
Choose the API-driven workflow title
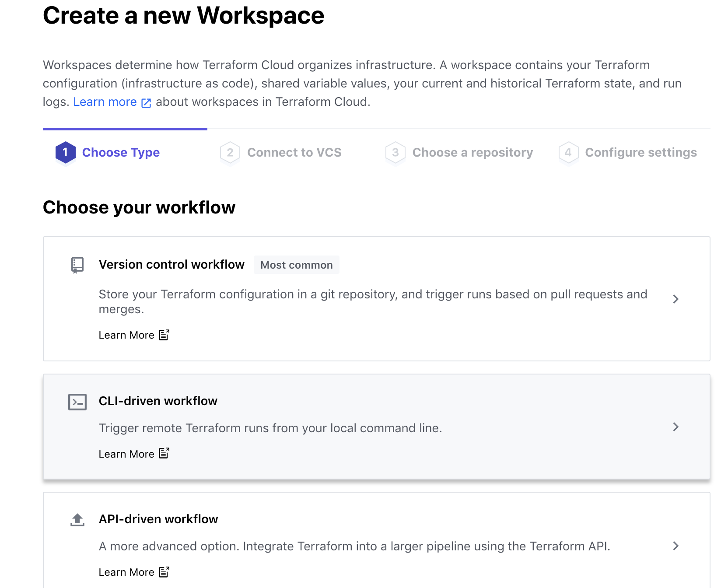pos(158,519)
